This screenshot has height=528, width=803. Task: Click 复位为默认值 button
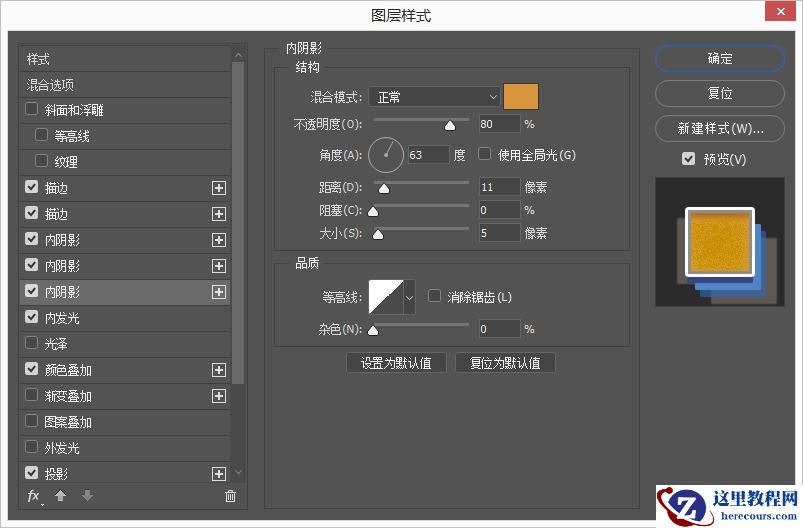tap(505, 363)
